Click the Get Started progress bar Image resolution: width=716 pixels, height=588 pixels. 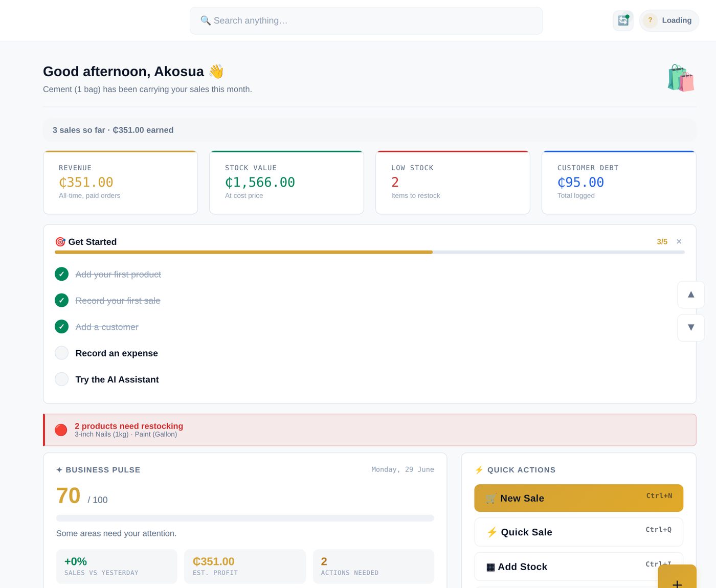coord(370,252)
